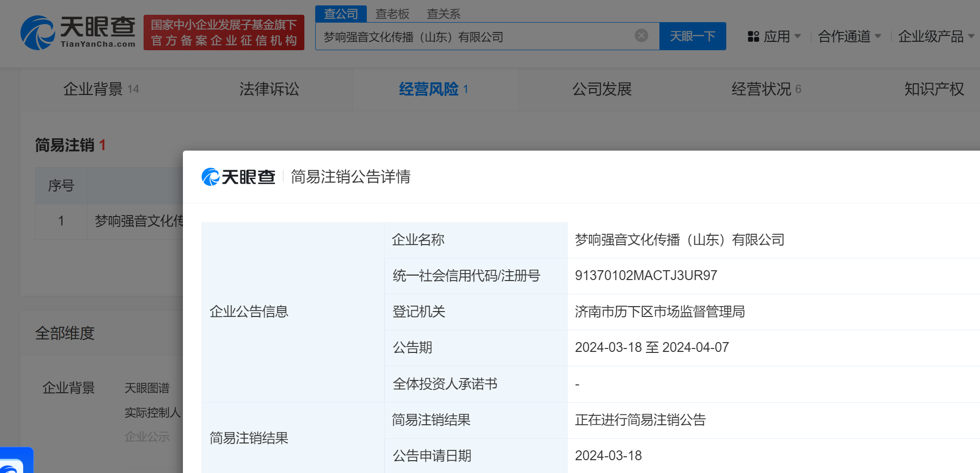Click the 天眼图谱 link
Viewport: 980px width, 473px height.
(x=147, y=388)
